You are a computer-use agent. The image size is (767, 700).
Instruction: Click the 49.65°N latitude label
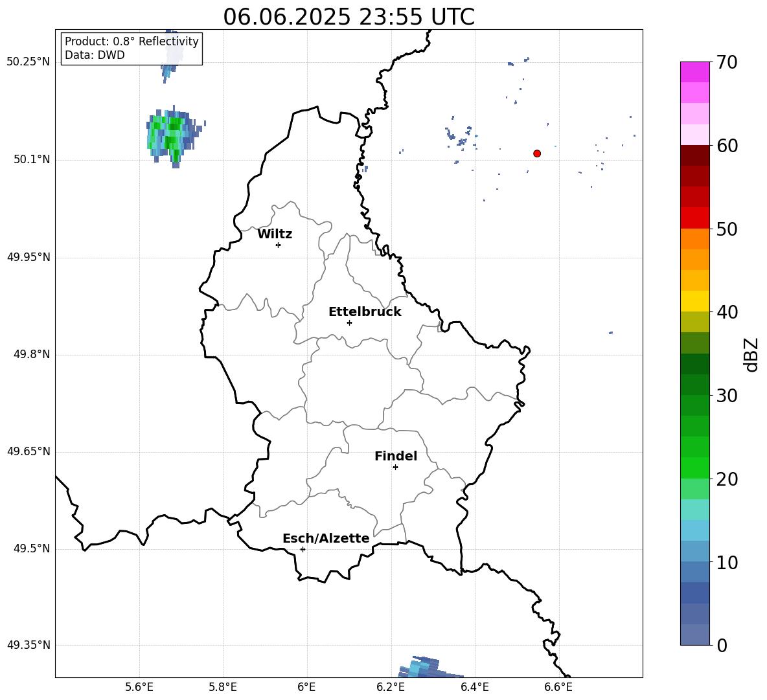[29, 451]
